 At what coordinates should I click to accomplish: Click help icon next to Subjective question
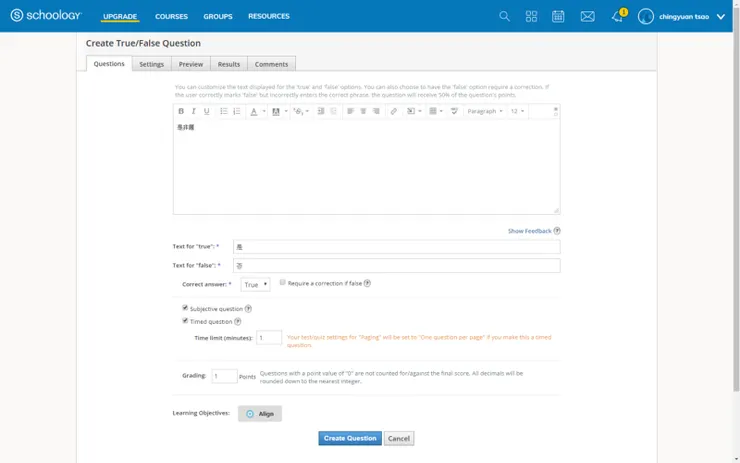(x=248, y=309)
